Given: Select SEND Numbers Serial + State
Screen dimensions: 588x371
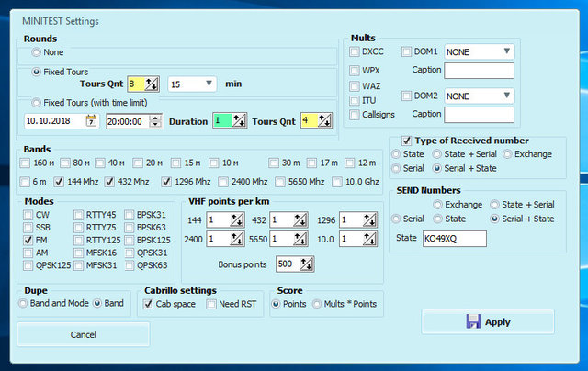Looking at the screenshot, I should pos(495,219).
